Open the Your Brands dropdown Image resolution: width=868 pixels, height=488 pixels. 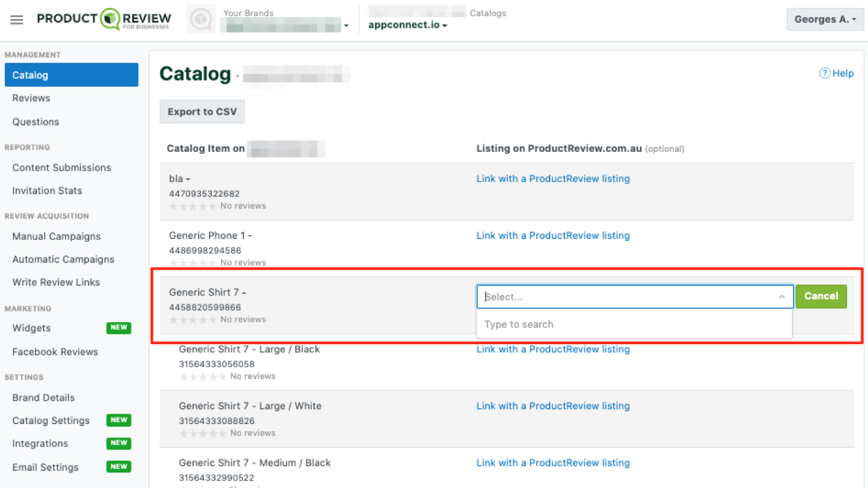pyautogui.click(x=285, y=25)
